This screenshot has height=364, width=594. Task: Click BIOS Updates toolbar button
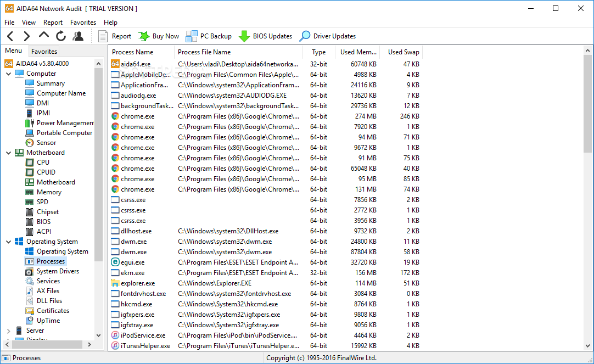tap(266, 36)
